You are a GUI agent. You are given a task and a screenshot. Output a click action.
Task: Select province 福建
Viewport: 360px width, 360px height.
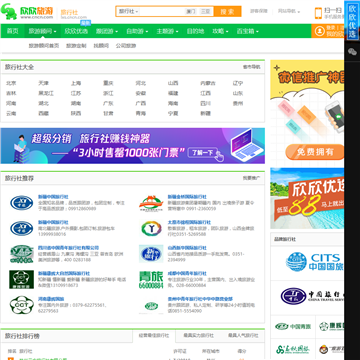(x=173, y=93)
